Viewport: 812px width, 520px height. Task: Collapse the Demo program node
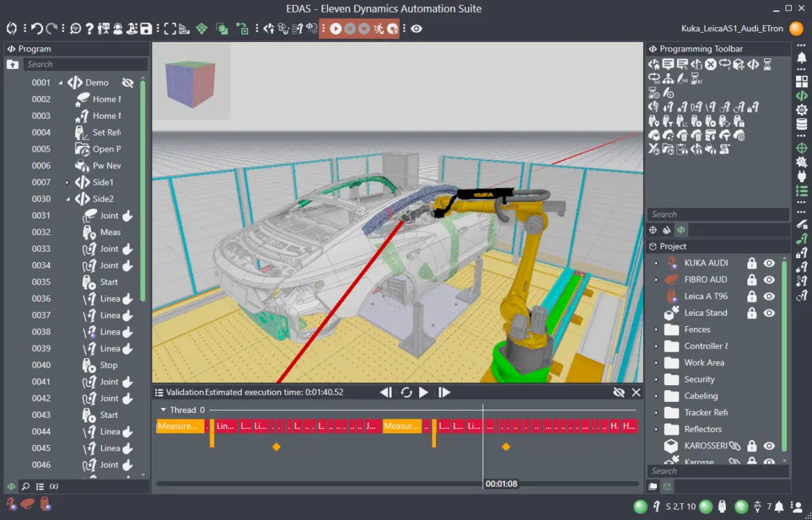(x=60, y=83)
